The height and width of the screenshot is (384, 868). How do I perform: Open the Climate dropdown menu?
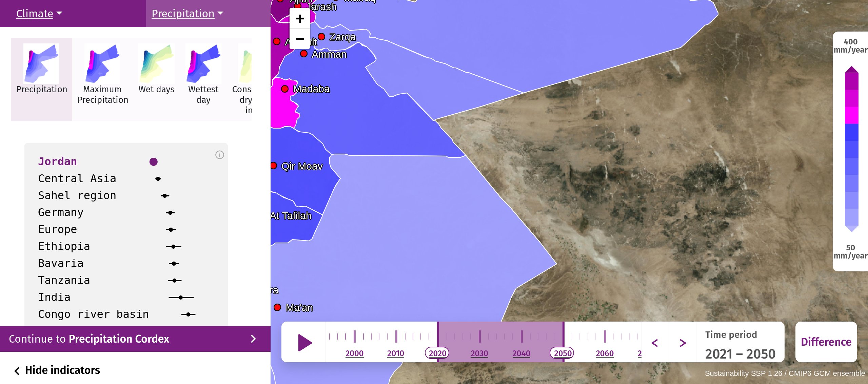[39, 14]
